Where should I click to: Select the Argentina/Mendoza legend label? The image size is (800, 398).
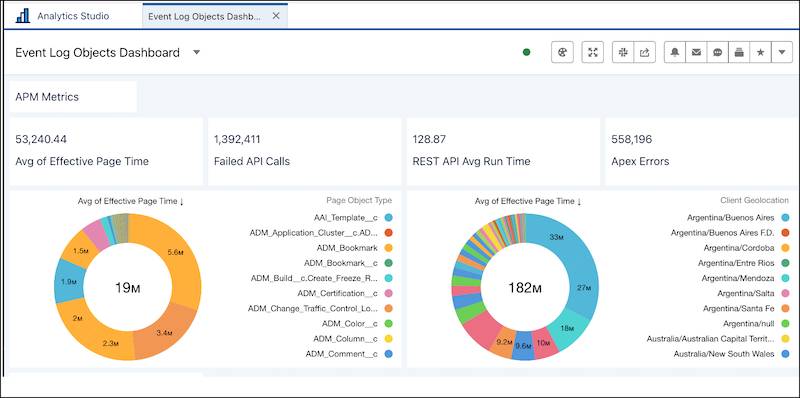tap(738, 278)
